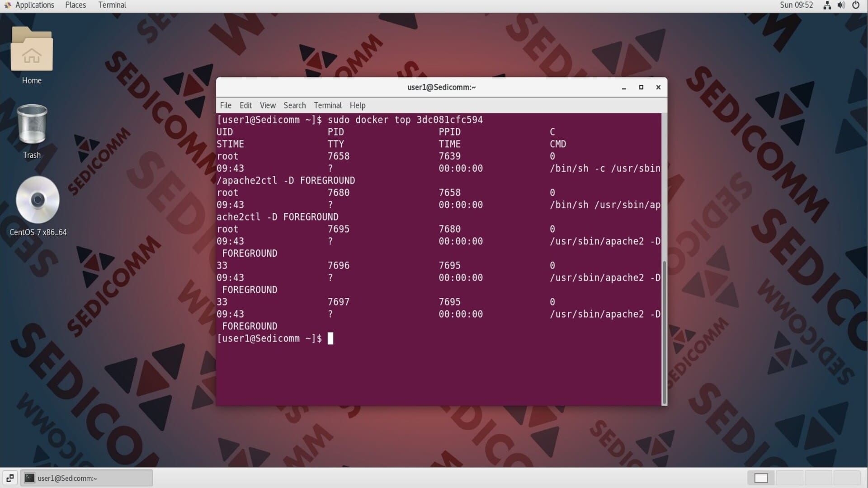Image resolution: width=868 pixels, height=488 pixels.
Task: Open the Places menu
Action: pos(75,5)
